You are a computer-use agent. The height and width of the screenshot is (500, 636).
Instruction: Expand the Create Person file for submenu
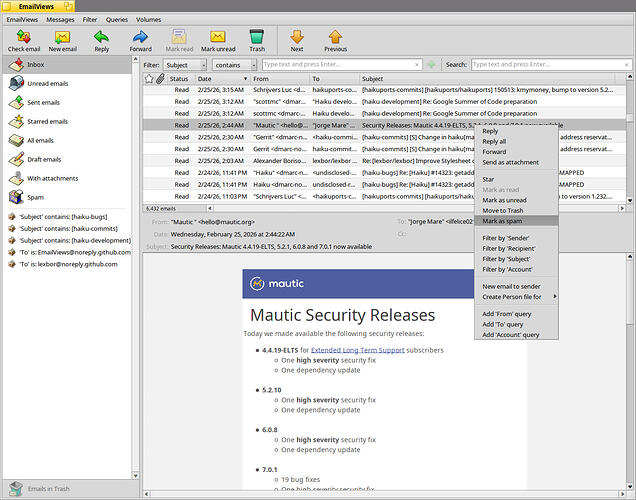555,296
